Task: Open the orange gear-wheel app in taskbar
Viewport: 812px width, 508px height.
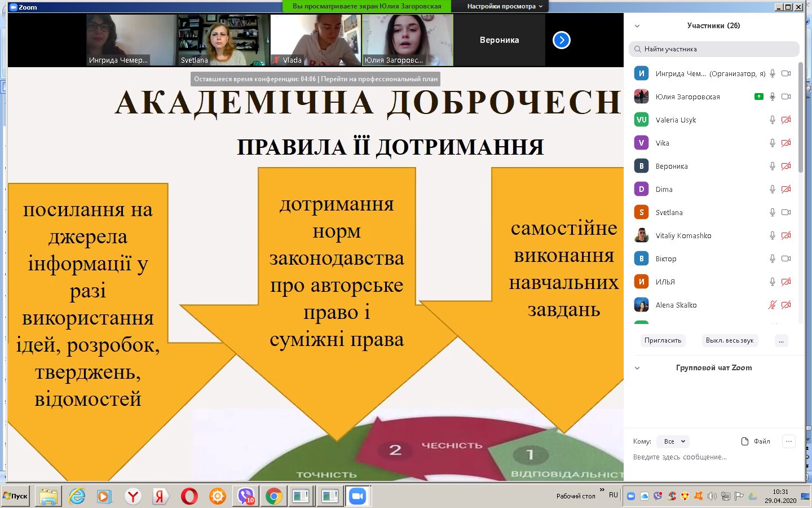Action: coord(218,496)
